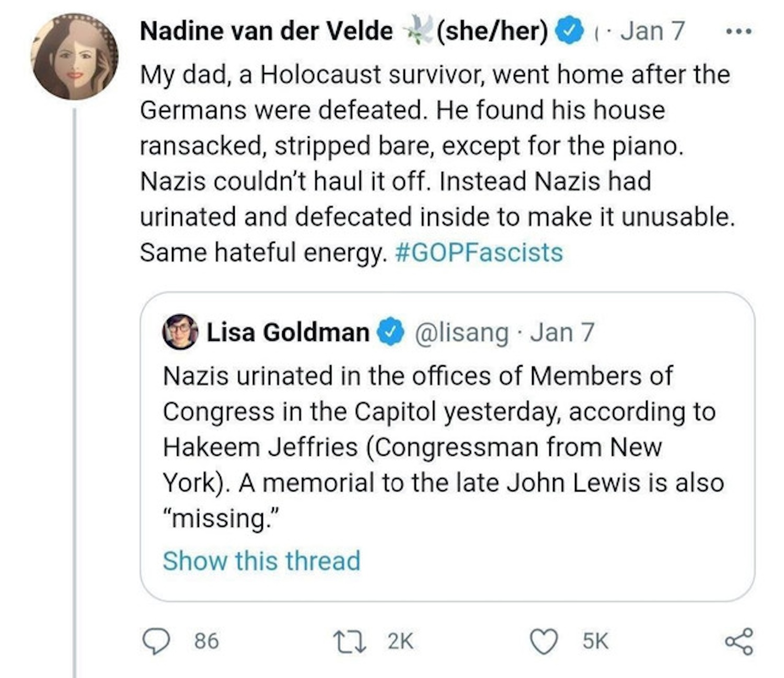The width and height of the screenshot is (784, 678).
Task: Click the 5K likes count
Action: pyautogui.click(x=595, y=641)
